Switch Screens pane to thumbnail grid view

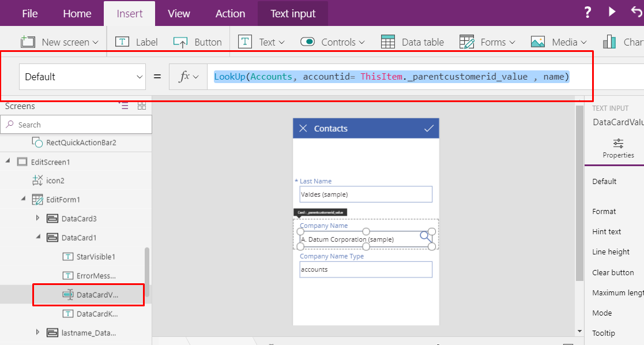pyautogui.click(x=142, y=106)
